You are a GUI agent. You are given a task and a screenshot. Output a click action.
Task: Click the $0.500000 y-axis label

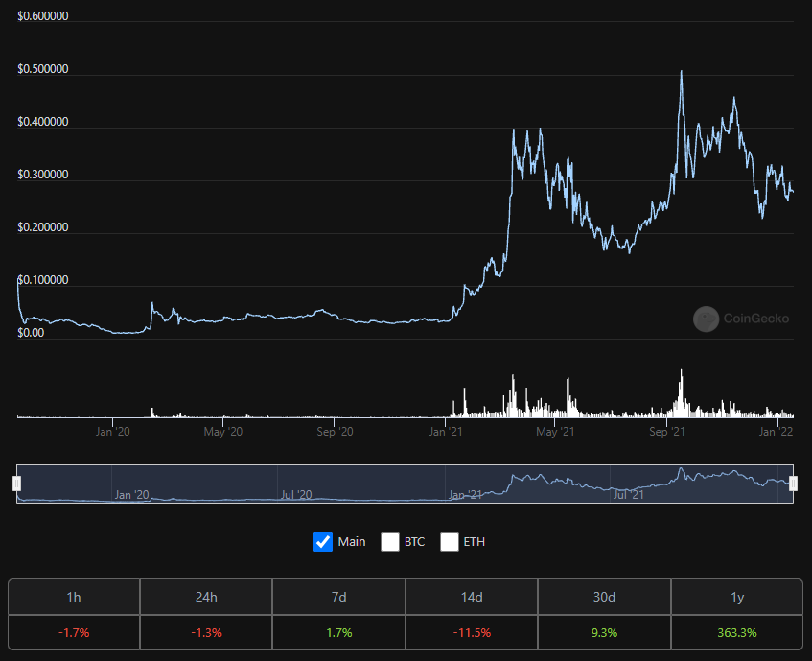[42, 69]
